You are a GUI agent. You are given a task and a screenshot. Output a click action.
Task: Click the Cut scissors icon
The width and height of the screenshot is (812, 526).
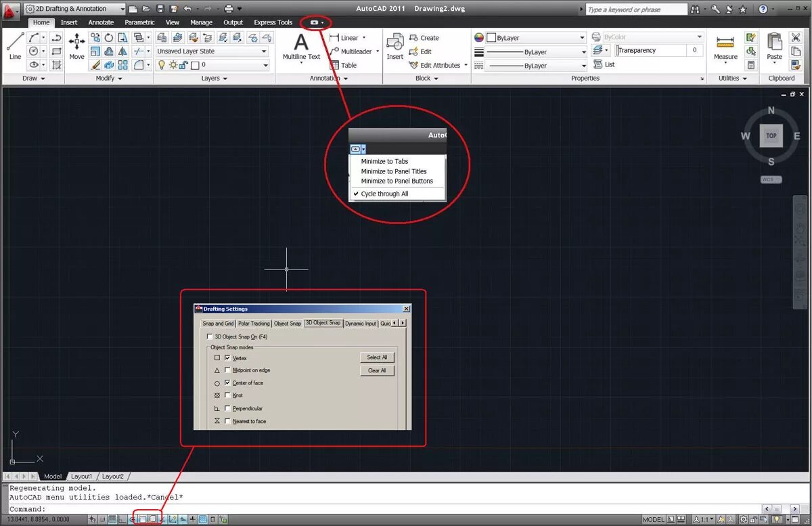tap(796, 38)
